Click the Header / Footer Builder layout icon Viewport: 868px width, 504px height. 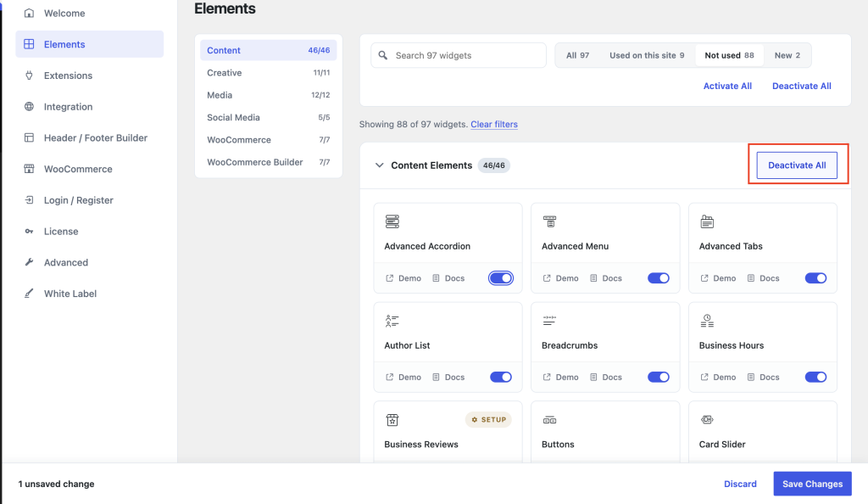pyautogui.click(x=30, y=137)
